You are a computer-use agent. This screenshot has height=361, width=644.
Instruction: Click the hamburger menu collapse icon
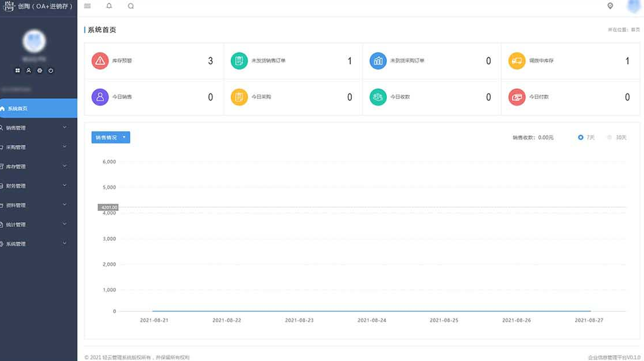click(87, 6)
